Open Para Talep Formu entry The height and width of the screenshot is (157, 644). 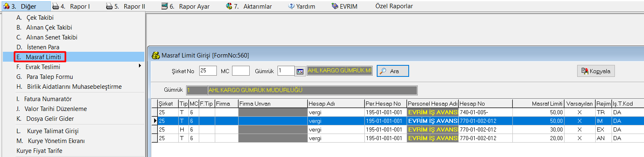(x=74, y=77)
